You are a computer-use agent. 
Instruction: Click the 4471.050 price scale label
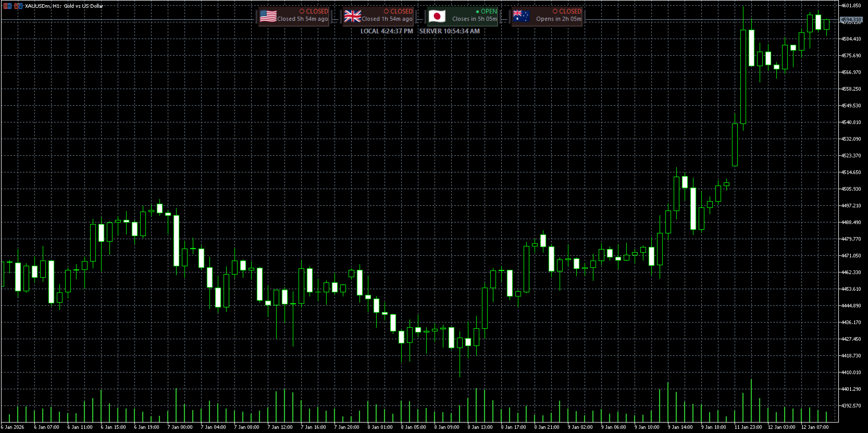pos(851,256)
